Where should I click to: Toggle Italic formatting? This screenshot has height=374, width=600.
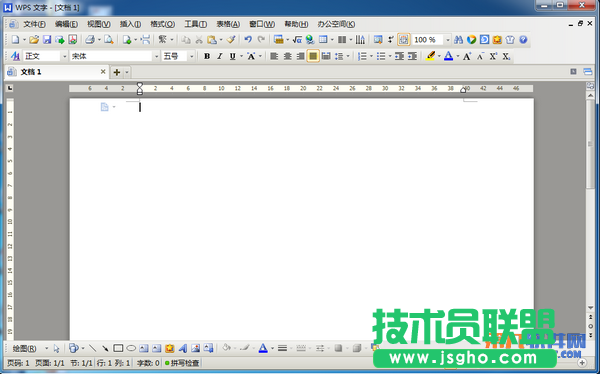(x=220, y=56)
